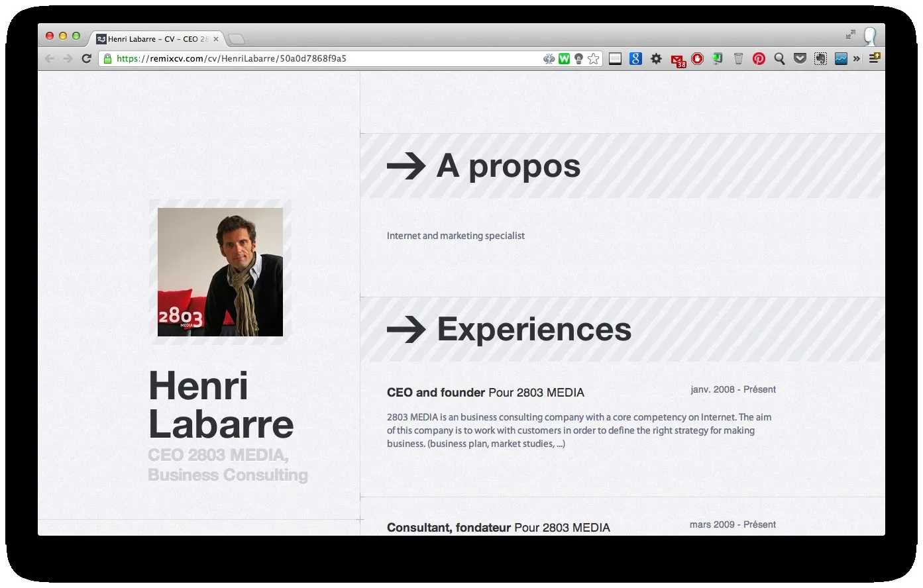This screenshot has height=588, width=923.
Task: Open the Adblock stop-hand extension
Action: (x=698, y=59)
